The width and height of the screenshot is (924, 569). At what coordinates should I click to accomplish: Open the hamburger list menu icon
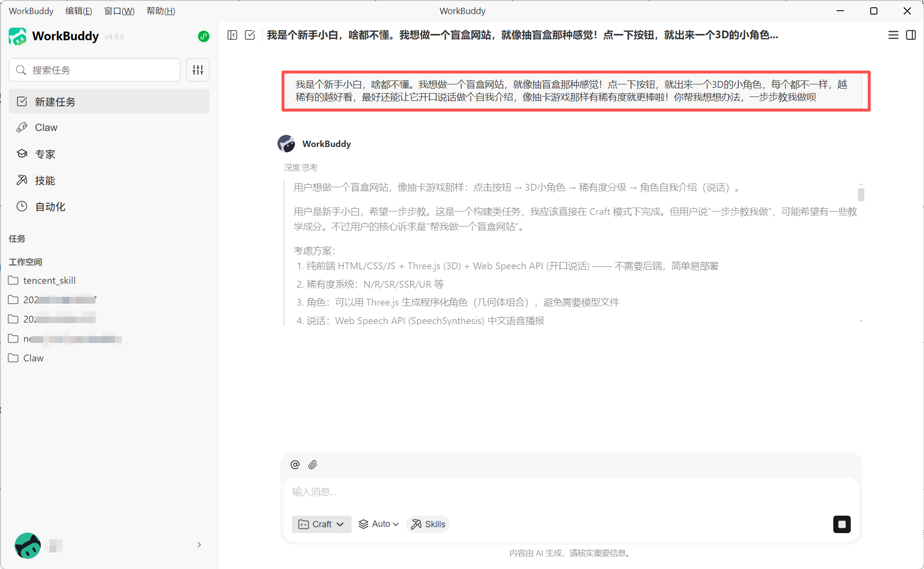tap(893, 35)
